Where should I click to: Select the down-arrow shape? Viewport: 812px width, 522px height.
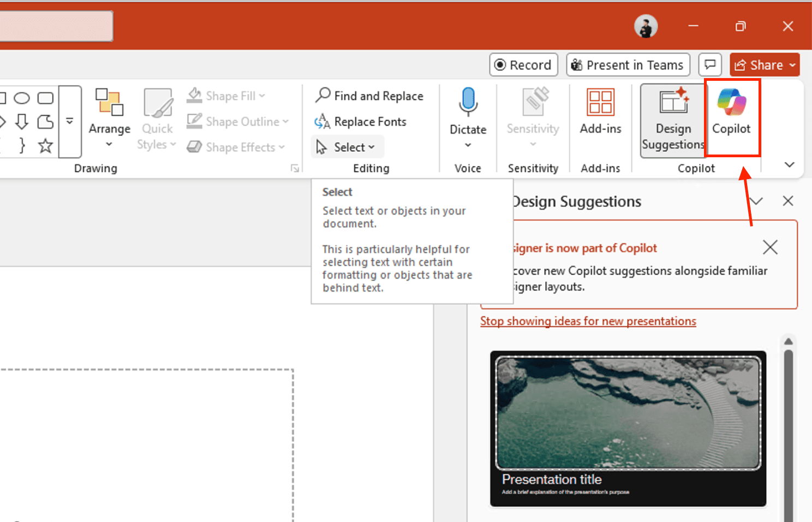pos(22,122)
